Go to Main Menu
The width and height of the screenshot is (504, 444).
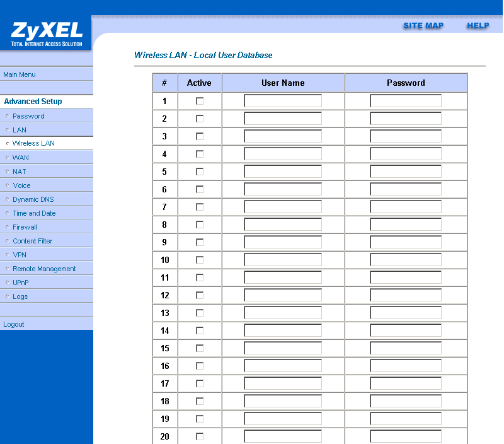point(20,74)
